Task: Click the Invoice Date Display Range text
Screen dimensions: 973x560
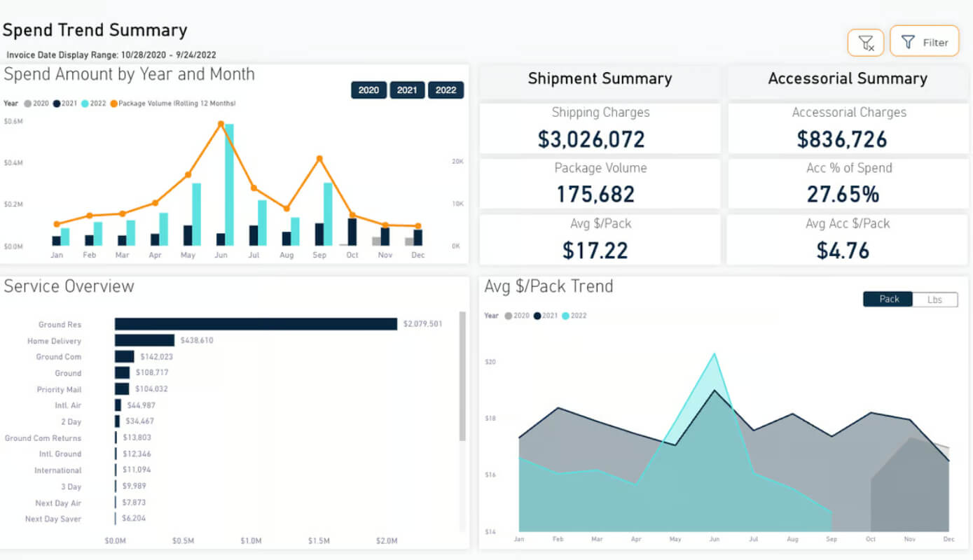Action: [111, 55]
